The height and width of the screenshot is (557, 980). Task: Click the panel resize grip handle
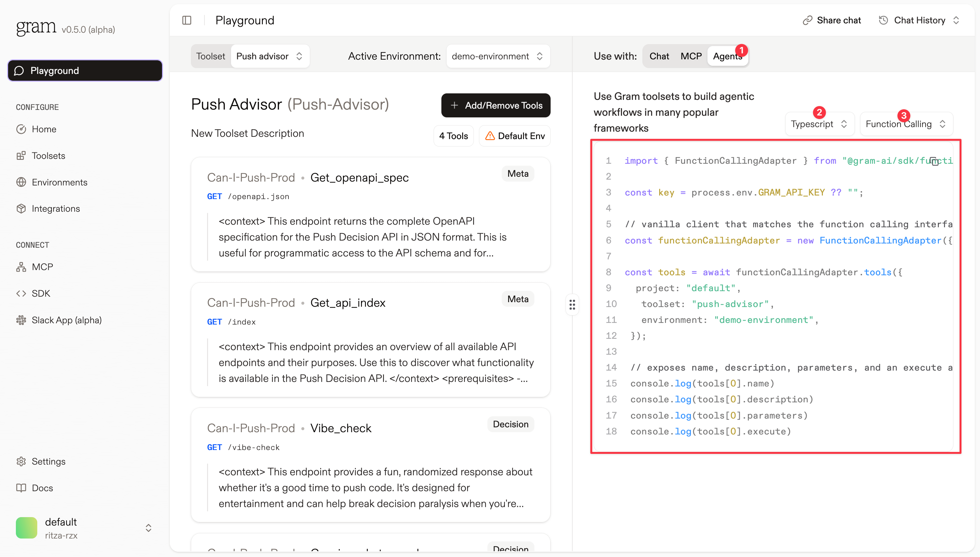(x=572, y=305)
